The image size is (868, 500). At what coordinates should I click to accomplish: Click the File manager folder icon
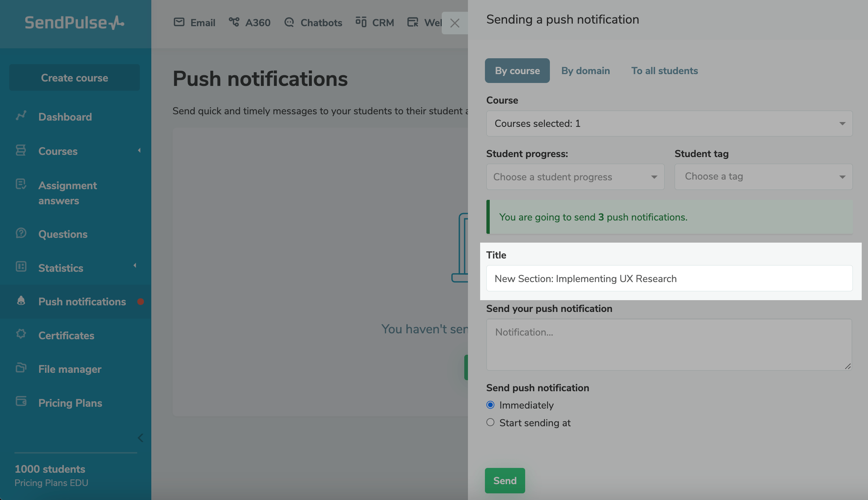(x=21, y=368)
